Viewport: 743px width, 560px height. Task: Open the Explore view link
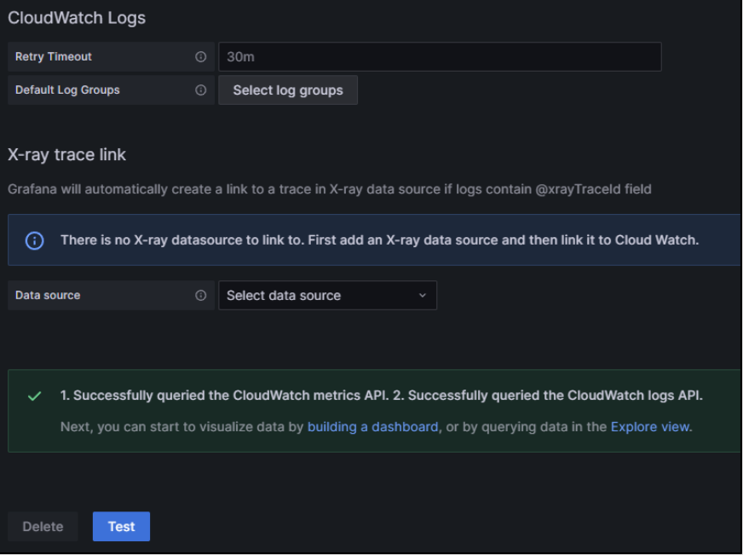coord(649,427)
